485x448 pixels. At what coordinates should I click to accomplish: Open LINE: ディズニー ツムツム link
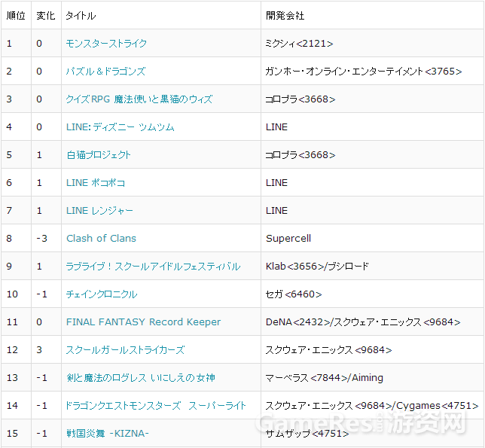[120, 126]
